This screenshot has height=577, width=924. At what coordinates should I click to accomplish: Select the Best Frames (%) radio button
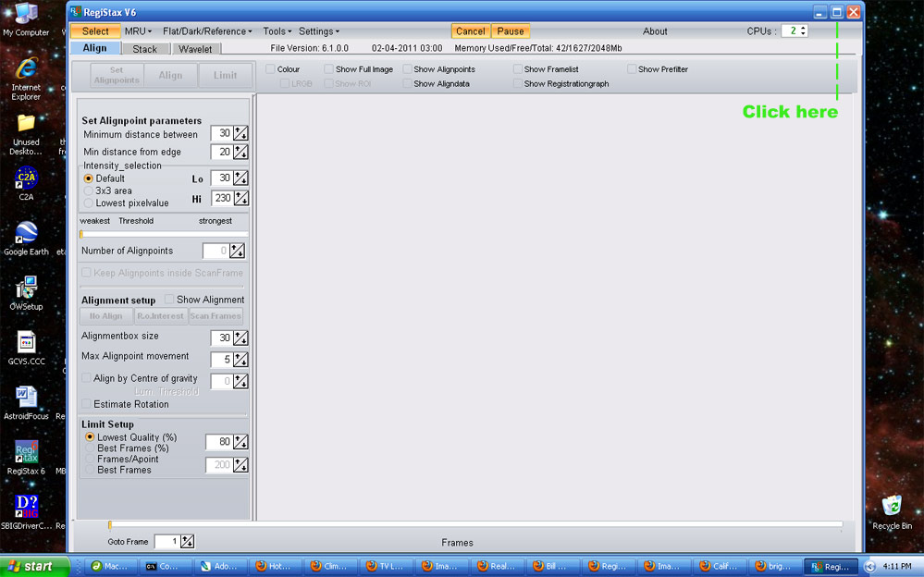[x=90, y=448]
